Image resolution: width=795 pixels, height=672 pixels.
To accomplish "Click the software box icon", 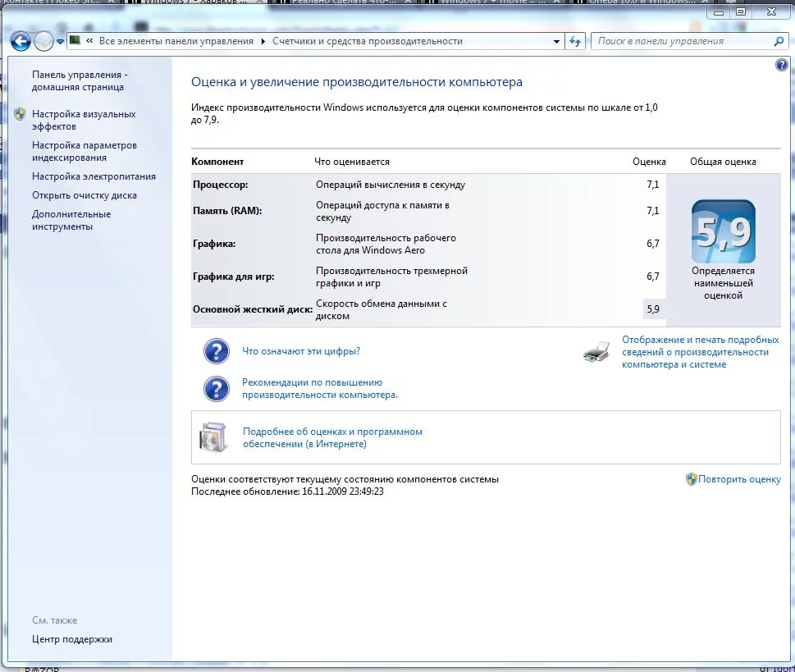I will click(213, 437).
